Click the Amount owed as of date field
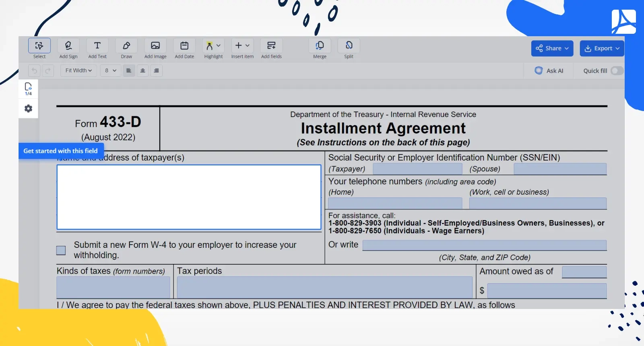Image resolution: width=644 pixels, height=346 pixels. pos(584,272)
